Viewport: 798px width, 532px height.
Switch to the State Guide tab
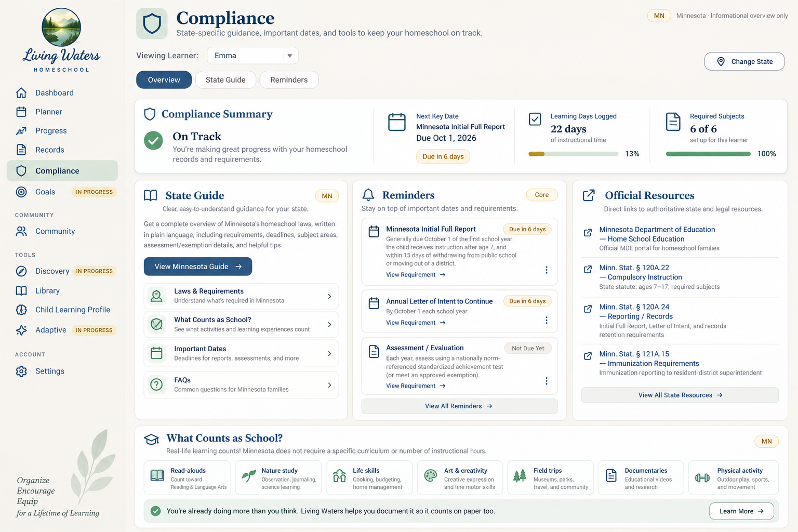coord(225,80)
